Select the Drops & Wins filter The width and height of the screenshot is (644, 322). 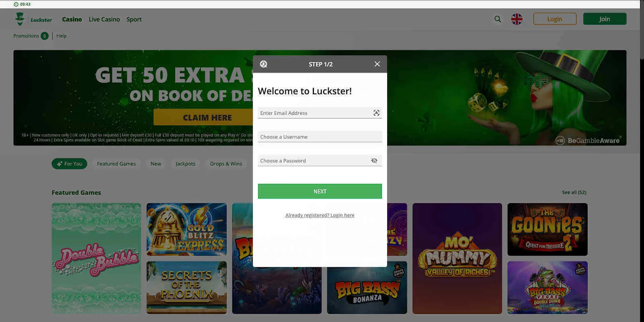click(226, 164)
